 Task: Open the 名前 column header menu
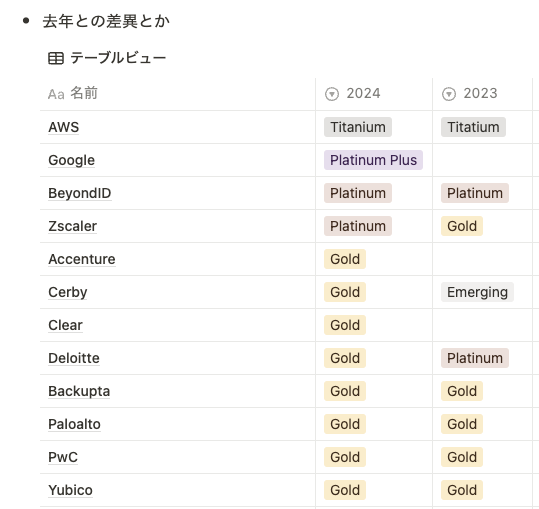[177, 94]
